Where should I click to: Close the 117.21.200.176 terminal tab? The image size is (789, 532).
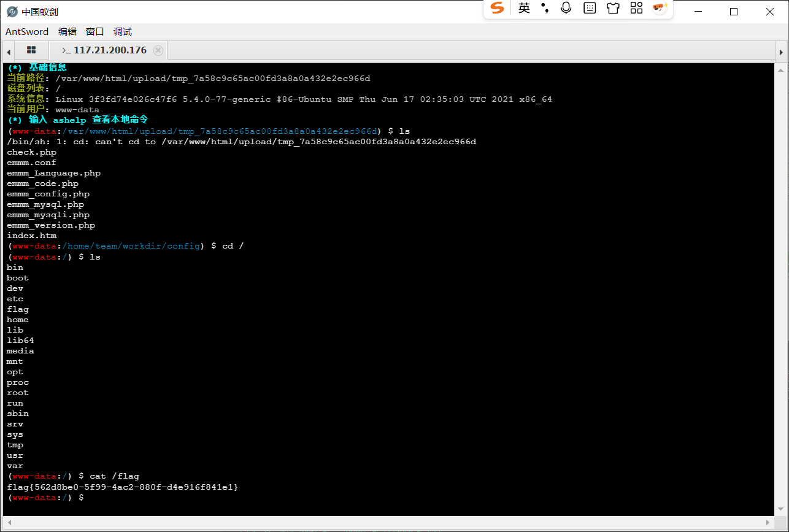[x=158, y=50]
